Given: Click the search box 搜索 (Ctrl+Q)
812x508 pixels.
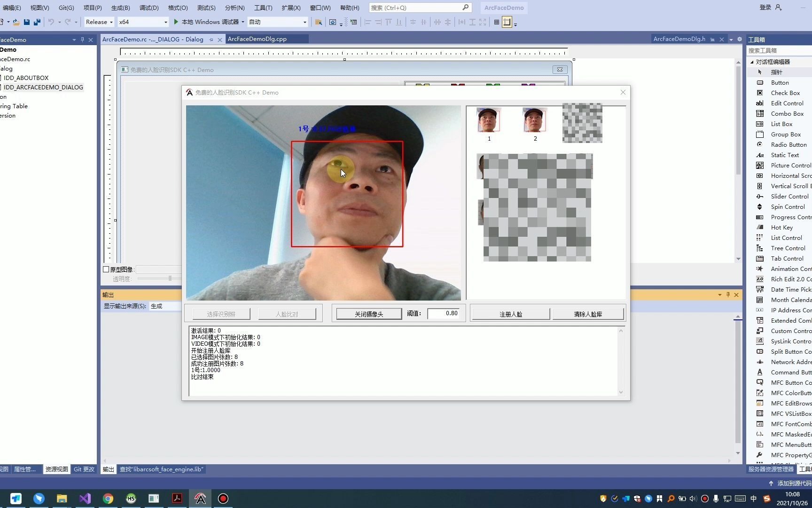Looking at the screenshot, I should click(x=420, y=8).
